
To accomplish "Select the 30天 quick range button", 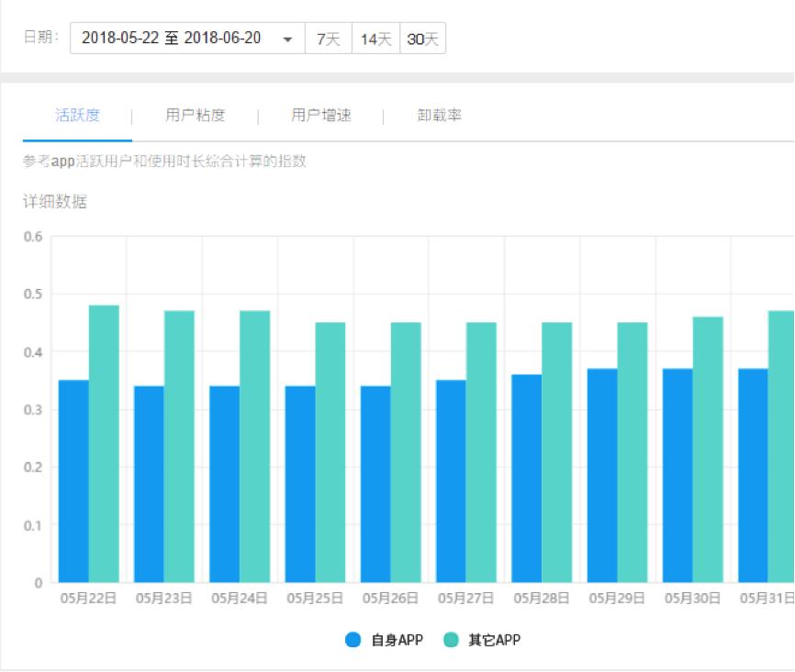I will [x=422, y=39].
